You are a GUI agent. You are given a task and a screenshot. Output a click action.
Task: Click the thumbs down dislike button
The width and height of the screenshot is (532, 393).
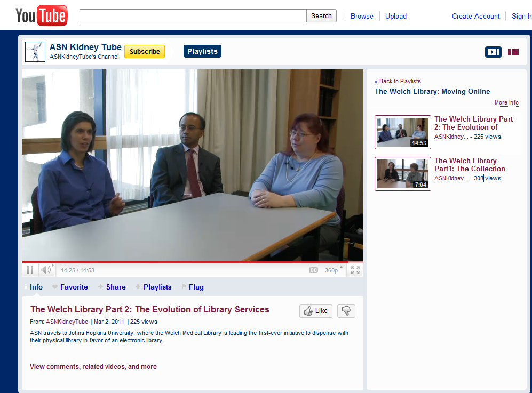click(346, 311)
